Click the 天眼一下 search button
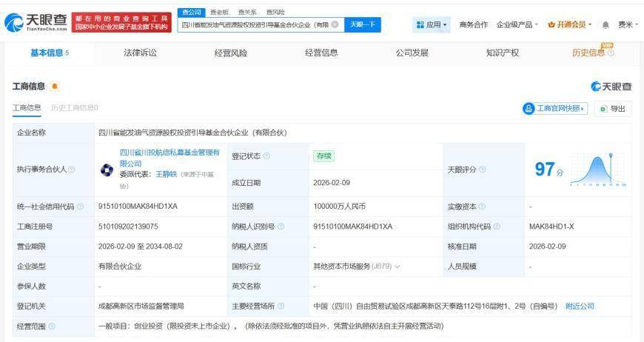Screen dimensions: 644x342 coord(363,24)
